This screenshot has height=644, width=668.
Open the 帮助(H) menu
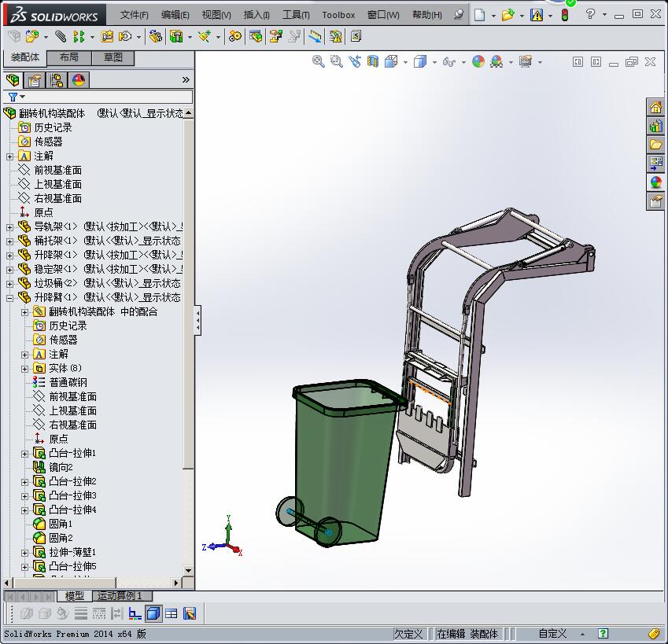pyautogui.click(x=427, y=15)
